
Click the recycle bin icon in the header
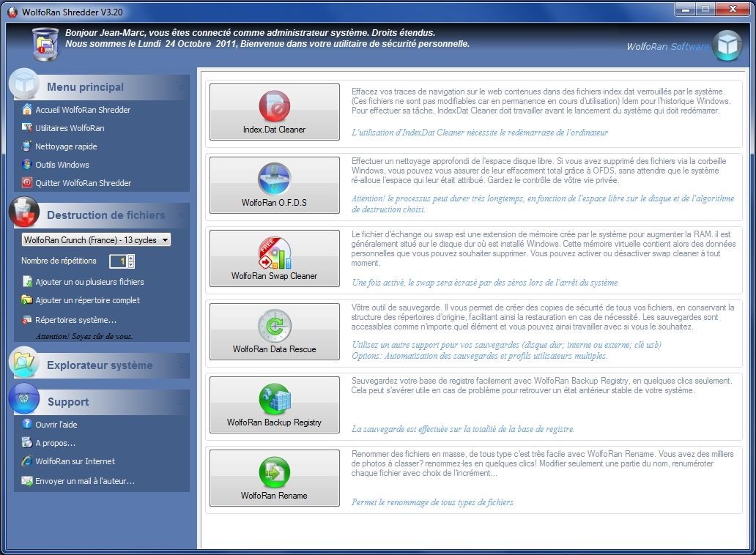click(x=45, y=44)
